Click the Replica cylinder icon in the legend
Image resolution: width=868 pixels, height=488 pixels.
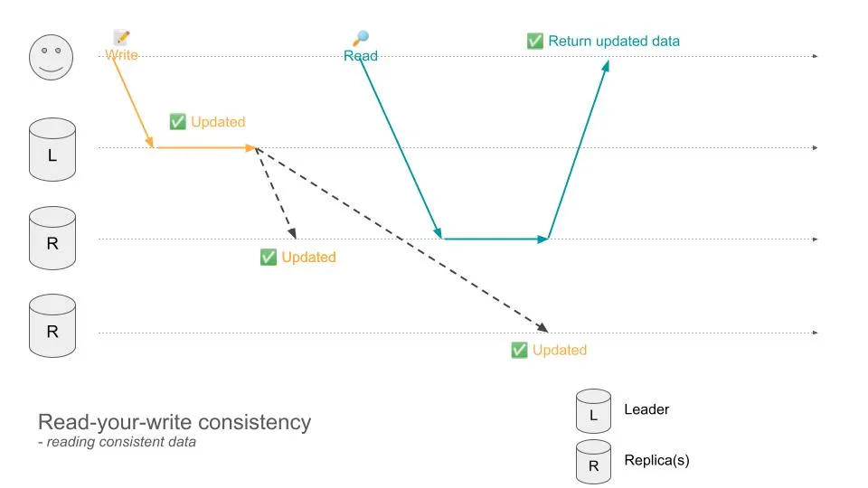[x=593, y=461]
